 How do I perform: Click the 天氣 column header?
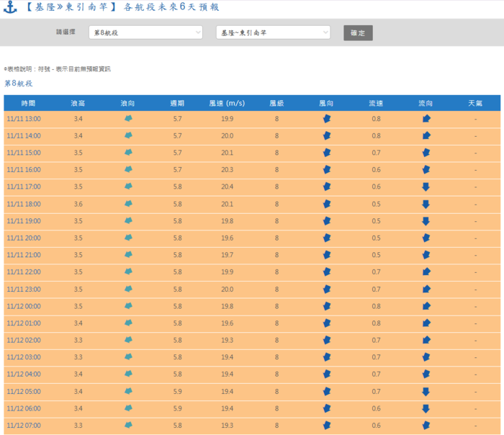475,103
